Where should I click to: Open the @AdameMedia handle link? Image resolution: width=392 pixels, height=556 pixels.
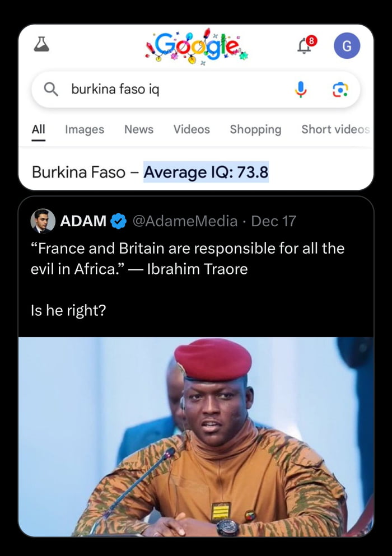tap(185, 221)
